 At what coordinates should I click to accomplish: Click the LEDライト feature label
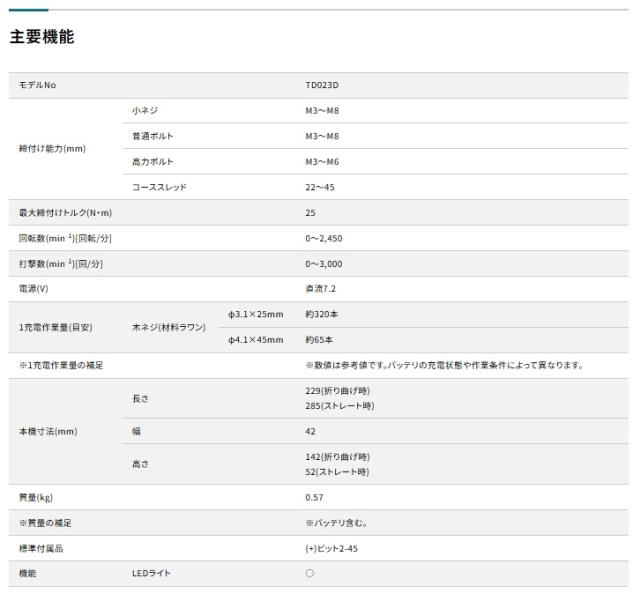(151, 574)
